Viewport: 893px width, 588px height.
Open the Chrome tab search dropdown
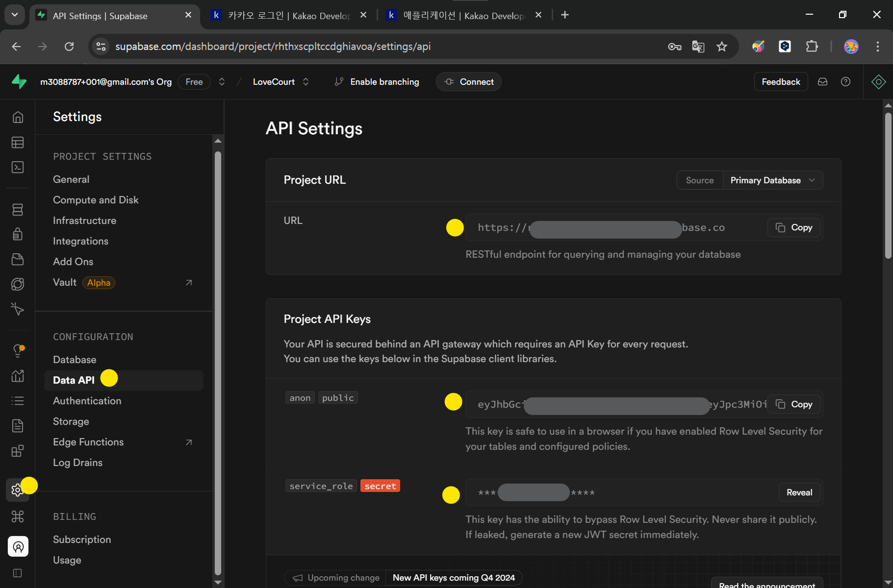click(x=15, y=15)
